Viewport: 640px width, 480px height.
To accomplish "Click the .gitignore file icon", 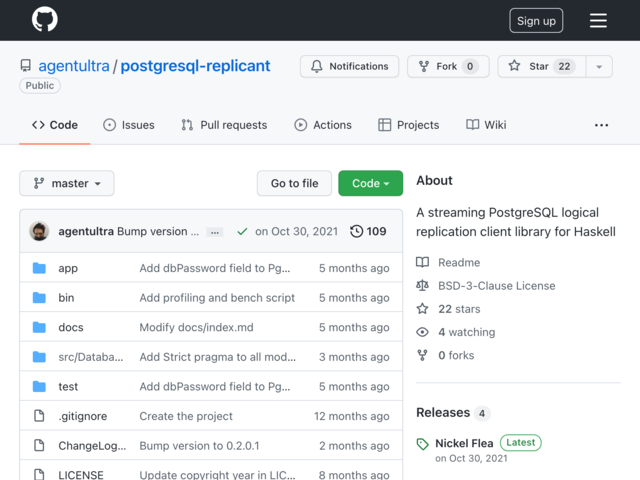I will tap(39, 416).
